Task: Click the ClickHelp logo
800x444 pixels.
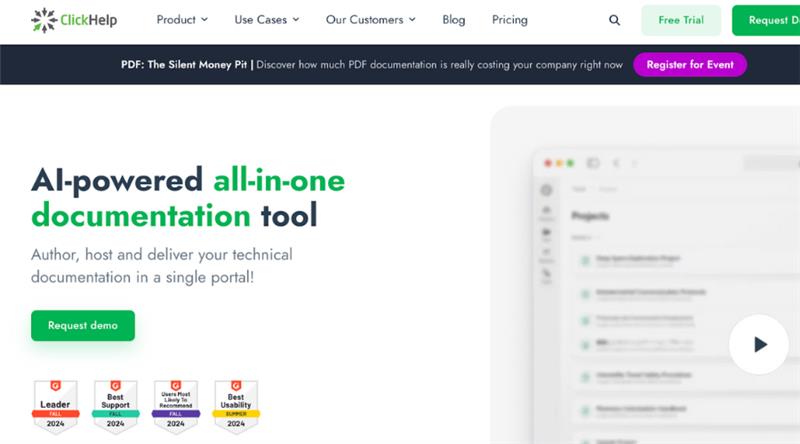Action: [x=74, y=20]
